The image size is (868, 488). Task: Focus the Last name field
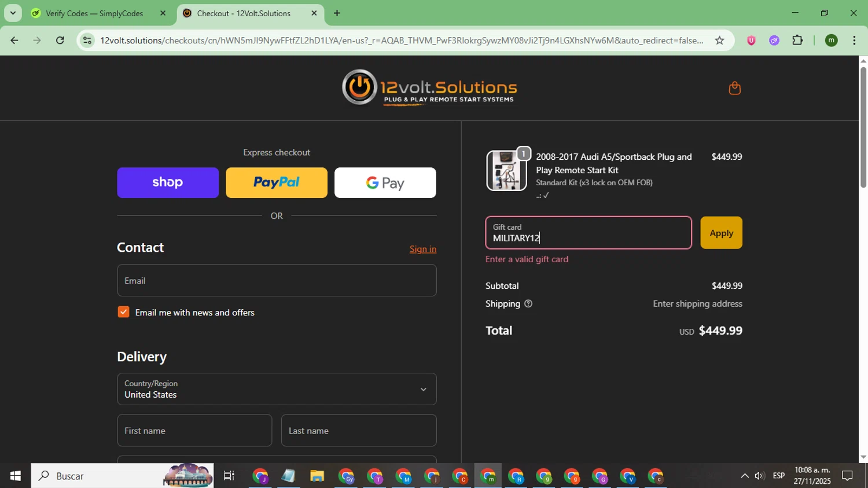[359, 431]
